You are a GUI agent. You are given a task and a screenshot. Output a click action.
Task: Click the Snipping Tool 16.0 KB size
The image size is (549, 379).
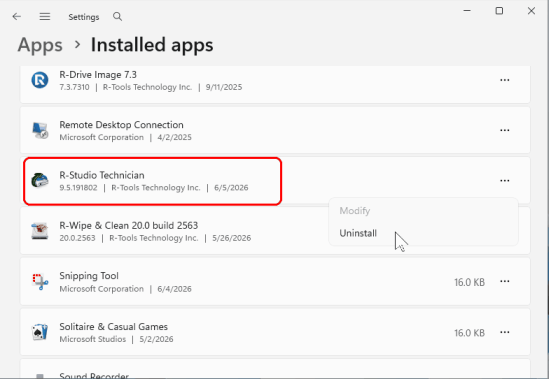click(x=470, y=282)
